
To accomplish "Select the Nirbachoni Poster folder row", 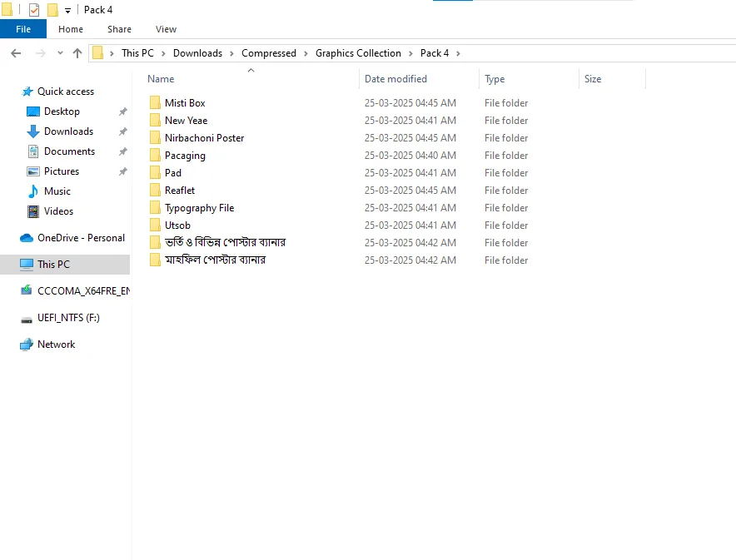I will (204, 138).
